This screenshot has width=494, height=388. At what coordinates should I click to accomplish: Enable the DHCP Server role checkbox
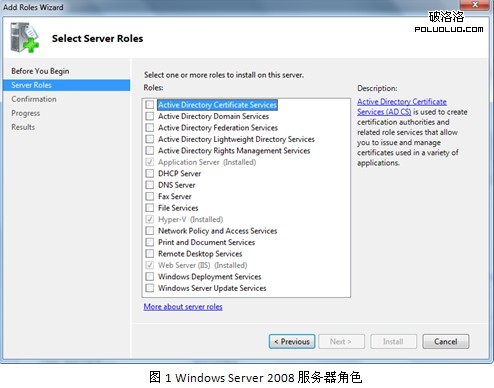coord(150,173)
